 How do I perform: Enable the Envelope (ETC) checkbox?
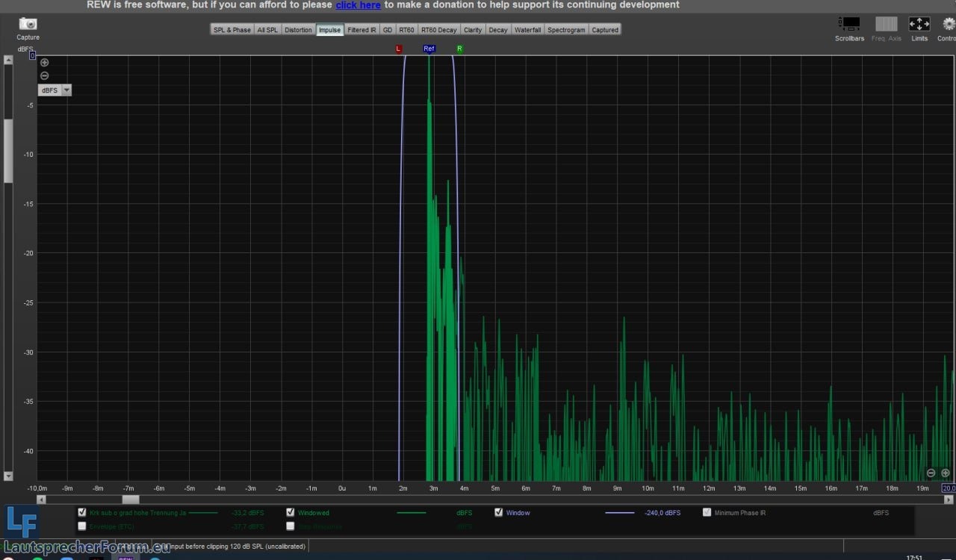click(x=82, y=526)
